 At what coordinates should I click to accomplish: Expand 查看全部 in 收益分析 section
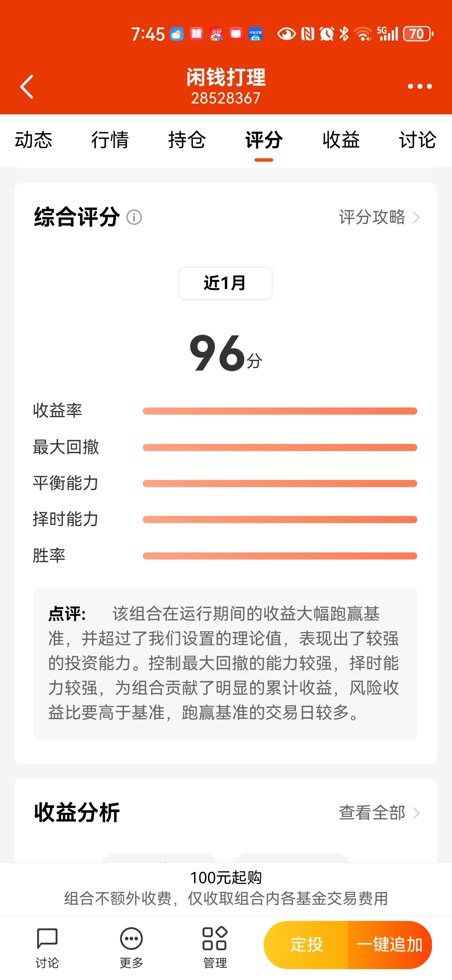[x=379, y=813]
